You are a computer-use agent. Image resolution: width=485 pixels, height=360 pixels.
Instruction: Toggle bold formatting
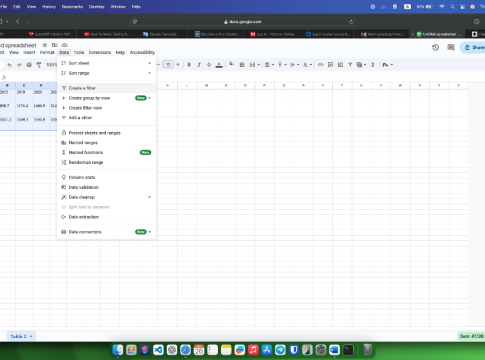pyautogui.click(x=189, y=65)
